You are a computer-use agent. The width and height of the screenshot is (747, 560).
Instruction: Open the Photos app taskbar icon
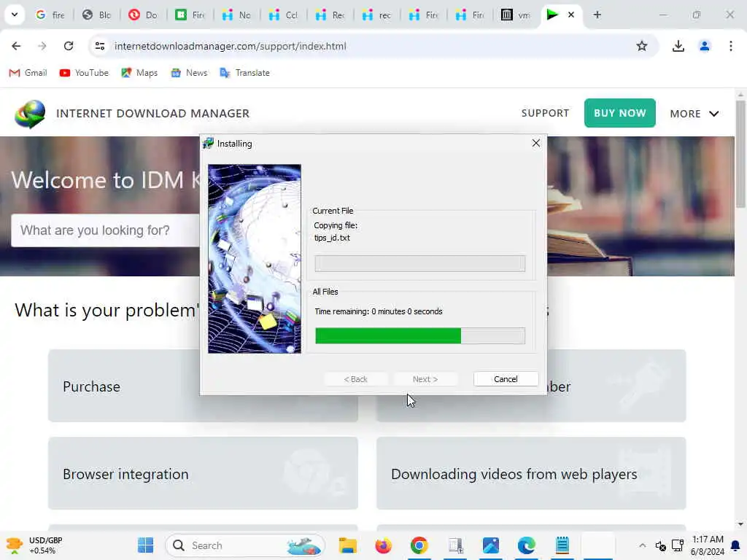tap(491, 545)
